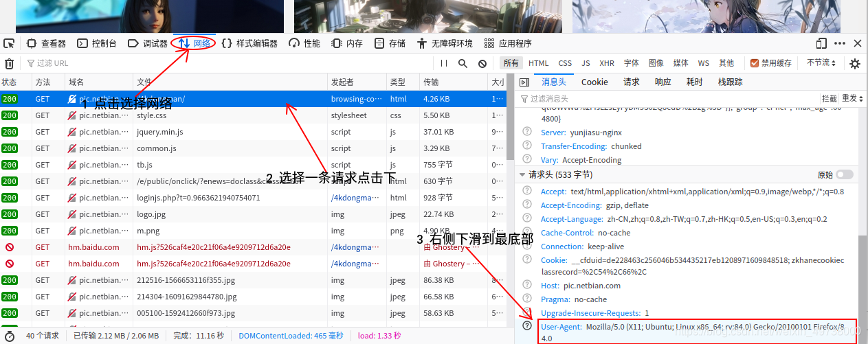
Task: Open request blocking panel icon
Action: pyautogui.click(x=482, y=63)
